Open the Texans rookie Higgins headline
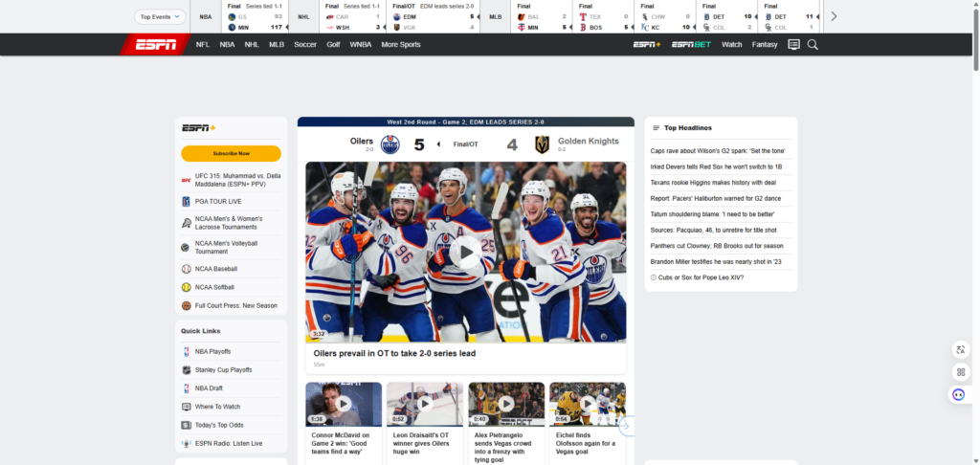This screenshot has width=980, height=465. [x=713, y=183]
